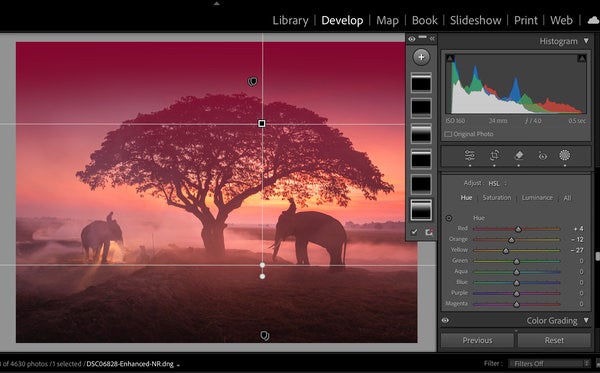This screenshot has height=373, width=600.
Task: Click the mask overlay mode icon with red dot
Action: tap(429, 232)
